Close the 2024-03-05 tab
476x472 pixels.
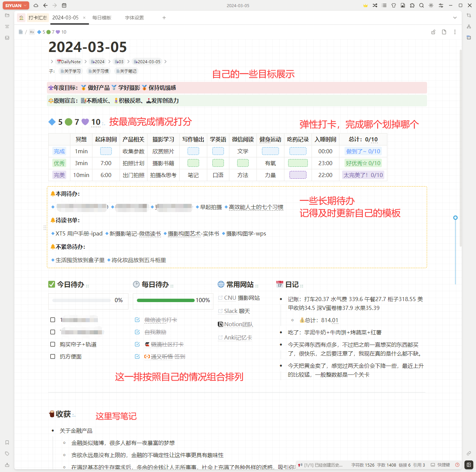(x=84, y=18)
